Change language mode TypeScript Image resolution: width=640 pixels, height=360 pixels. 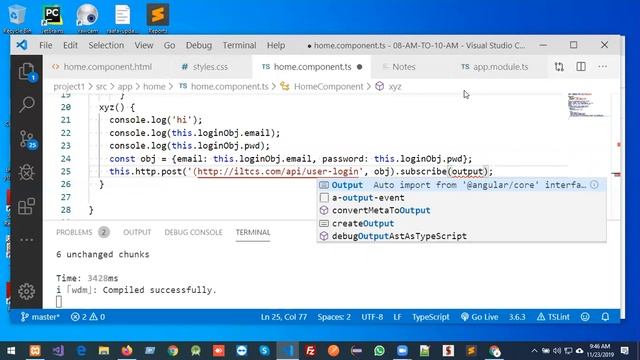click(x=431, y=317)
